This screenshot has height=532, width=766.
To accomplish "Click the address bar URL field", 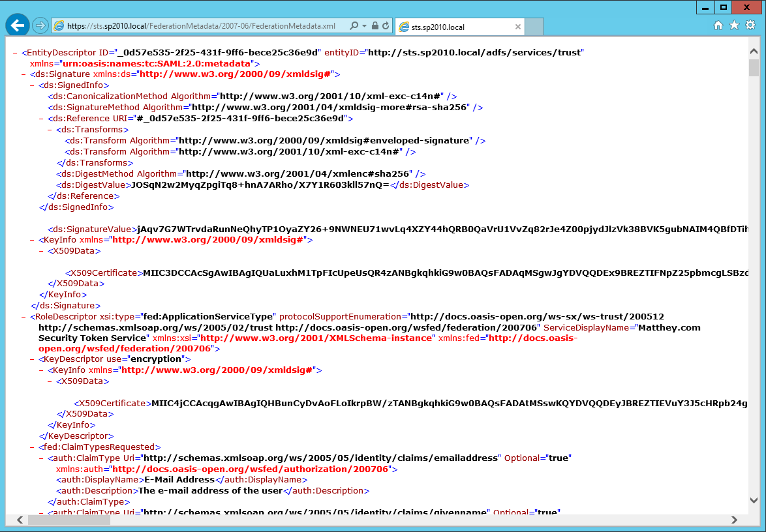I will point(202,26).
